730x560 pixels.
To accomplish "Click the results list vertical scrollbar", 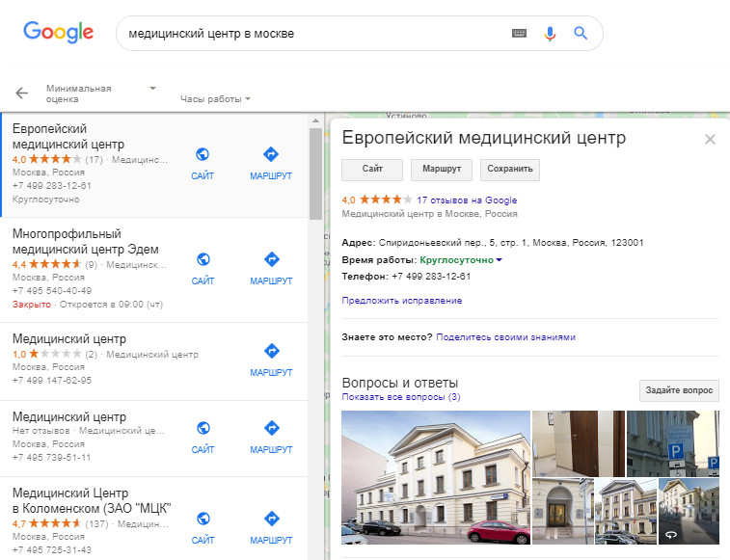I will (315, 173).
